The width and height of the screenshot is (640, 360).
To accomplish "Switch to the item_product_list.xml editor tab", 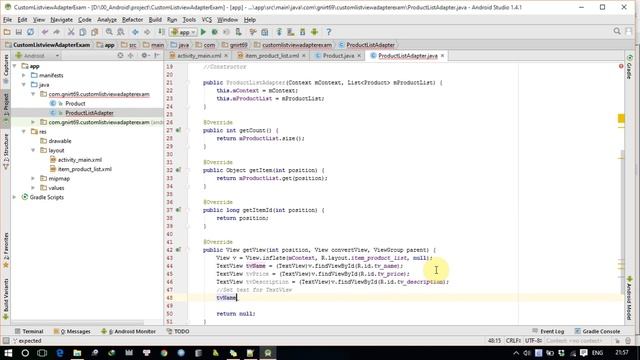I will 271,56.
